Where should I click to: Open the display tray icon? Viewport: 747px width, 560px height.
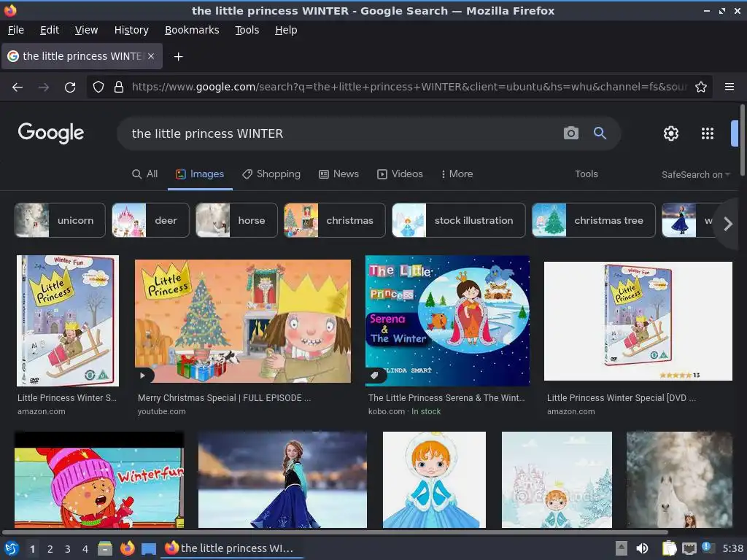[689, 548]
